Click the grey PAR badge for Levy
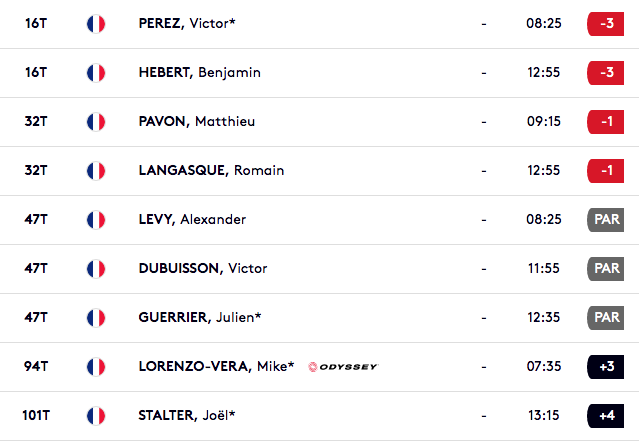This screenshot has width=639, height=441. (606, 220)
